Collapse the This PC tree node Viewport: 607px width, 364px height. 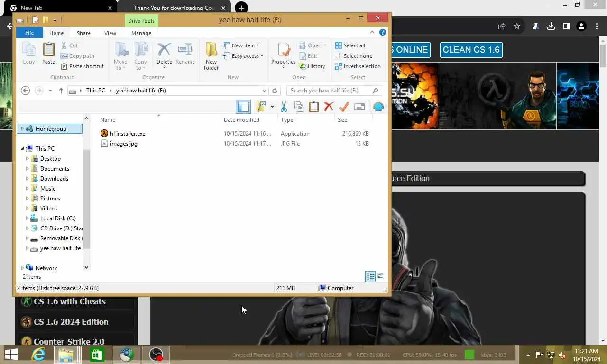click(x=22, y=149)
